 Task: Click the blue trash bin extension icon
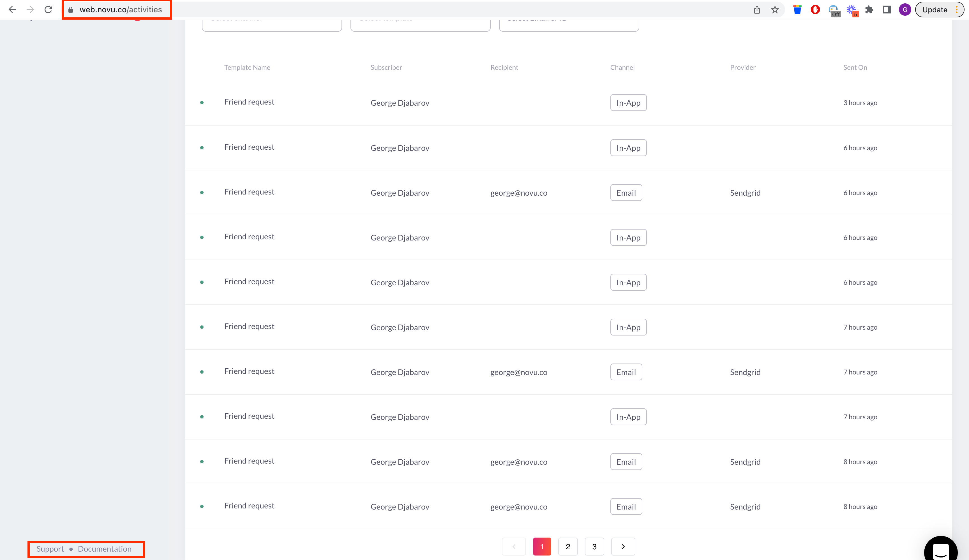[x=797, y=10]
